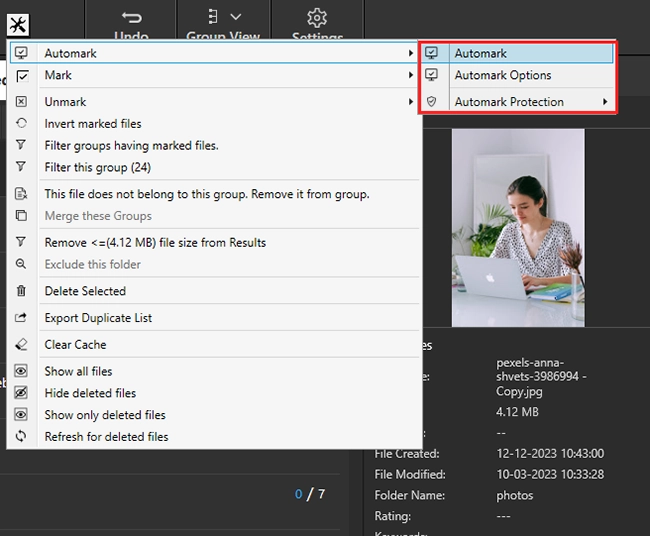Open Settings gear icon

(317, 18)
